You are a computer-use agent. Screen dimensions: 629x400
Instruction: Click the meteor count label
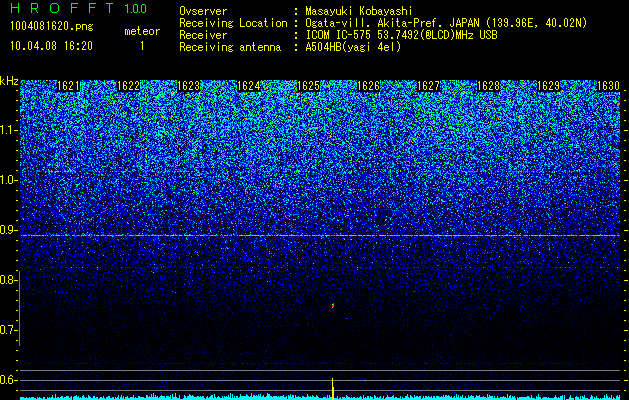pos(142,31)
